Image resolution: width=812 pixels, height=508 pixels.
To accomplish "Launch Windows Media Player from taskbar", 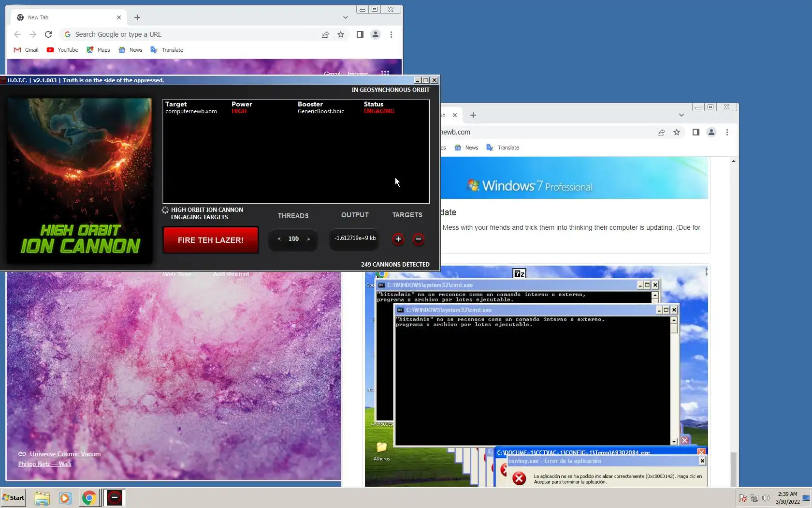I will (x=65, y=498).
